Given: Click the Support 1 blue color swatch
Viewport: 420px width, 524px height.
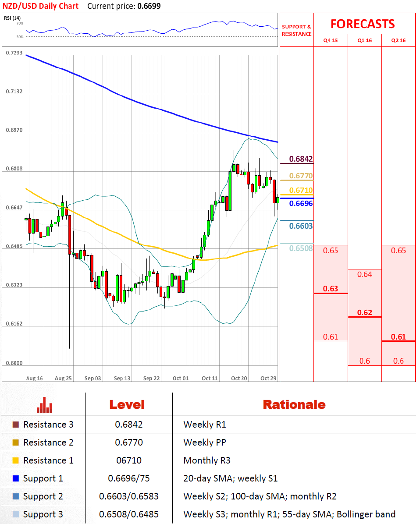Looking at the screenshot, I should coord(16,478).
